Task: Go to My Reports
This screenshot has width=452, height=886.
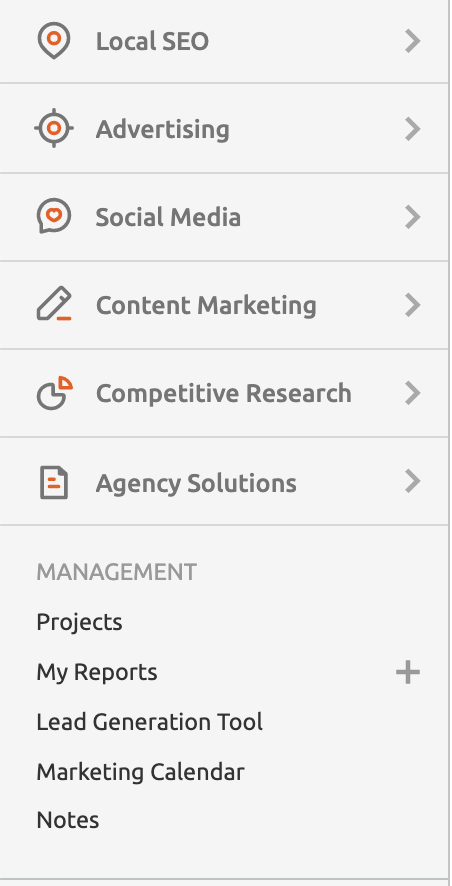Action: tap(97, 672)
